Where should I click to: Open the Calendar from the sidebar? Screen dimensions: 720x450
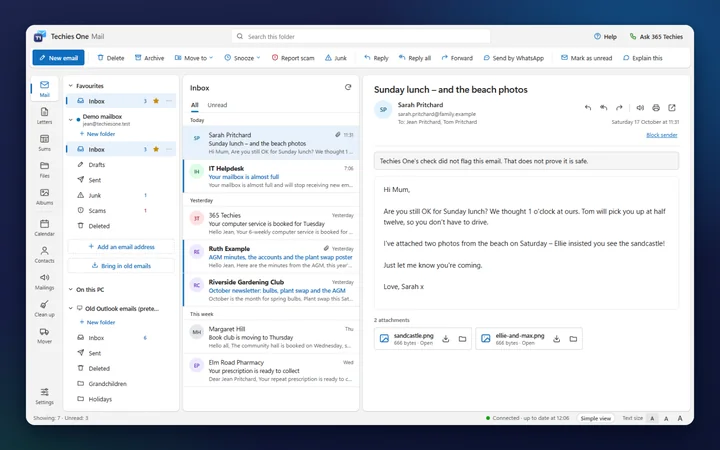(45, 228)
